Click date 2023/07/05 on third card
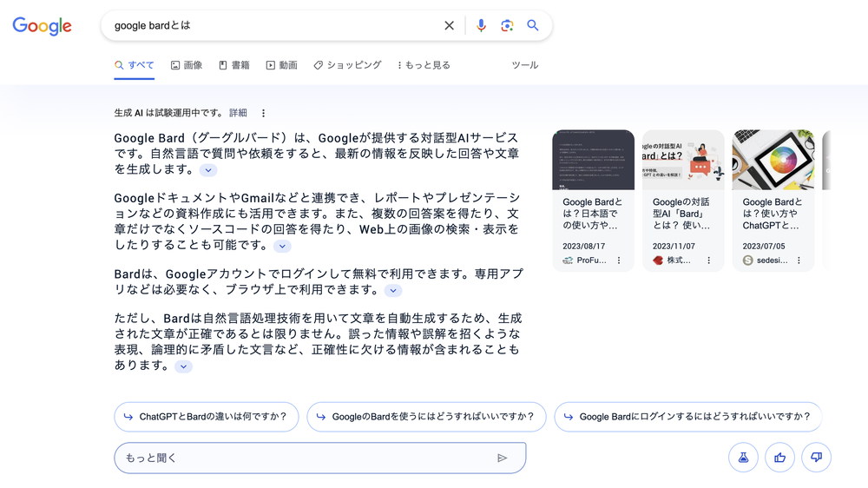This screenshot has width=868, height=488. point(764,247)
